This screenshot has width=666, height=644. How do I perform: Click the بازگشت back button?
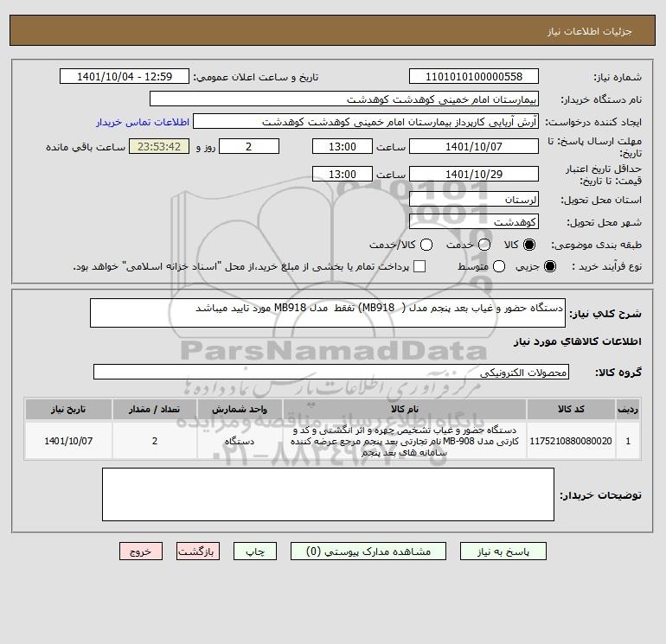[198, 551]
